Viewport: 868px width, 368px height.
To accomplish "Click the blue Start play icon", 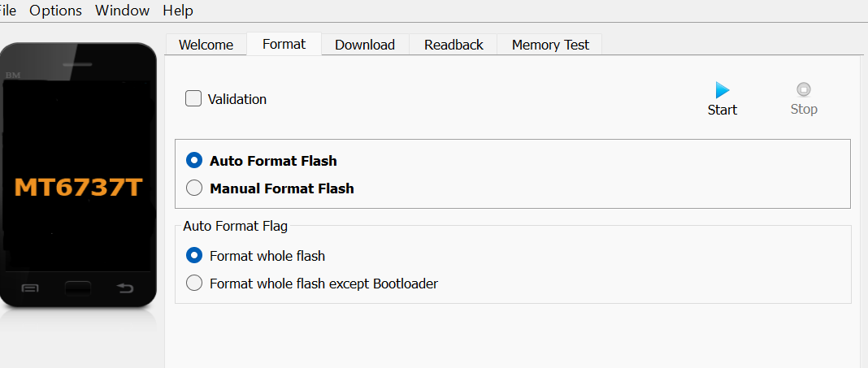I will [722, 90].
